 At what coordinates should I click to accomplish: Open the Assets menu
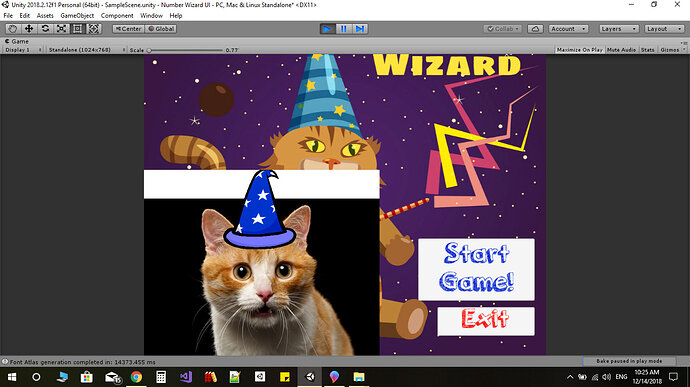[45, 15]
